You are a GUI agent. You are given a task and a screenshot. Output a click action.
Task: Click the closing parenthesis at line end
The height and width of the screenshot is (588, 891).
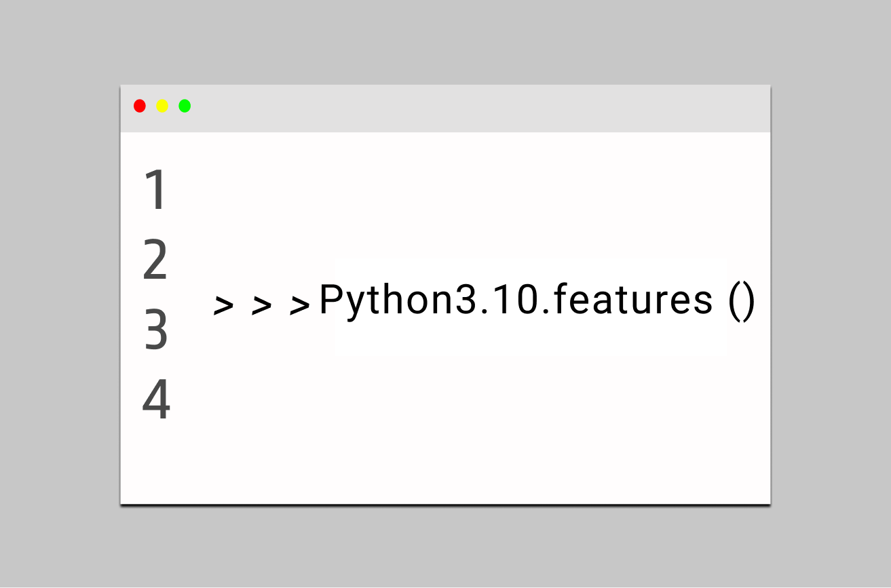pos(748,301)
